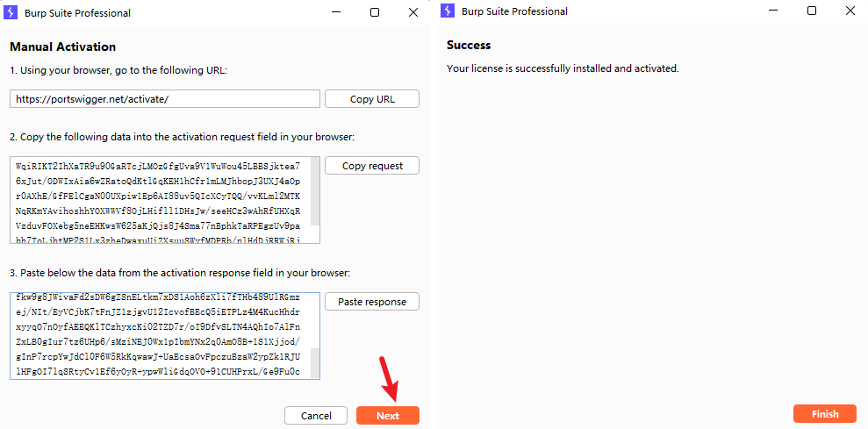868x429 pixels.
Task: Click the Next button in Manual Activation
Action: point(388,416)
